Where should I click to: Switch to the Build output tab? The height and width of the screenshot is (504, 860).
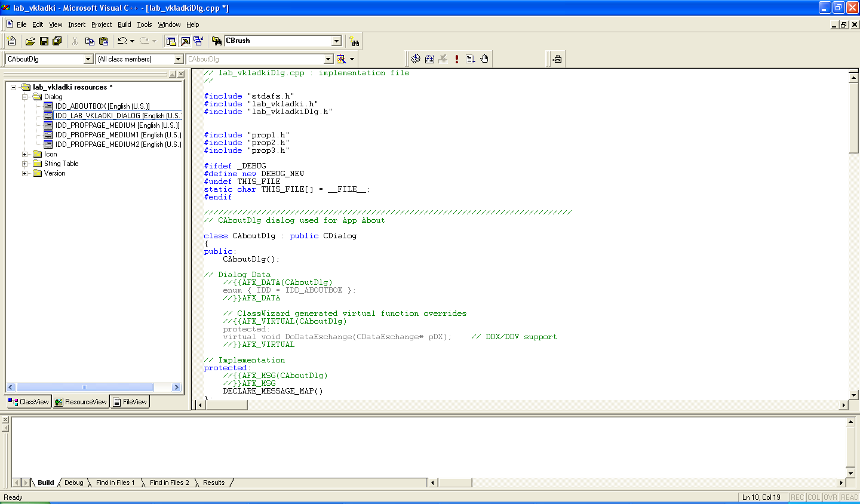click(x=46, y=483)
